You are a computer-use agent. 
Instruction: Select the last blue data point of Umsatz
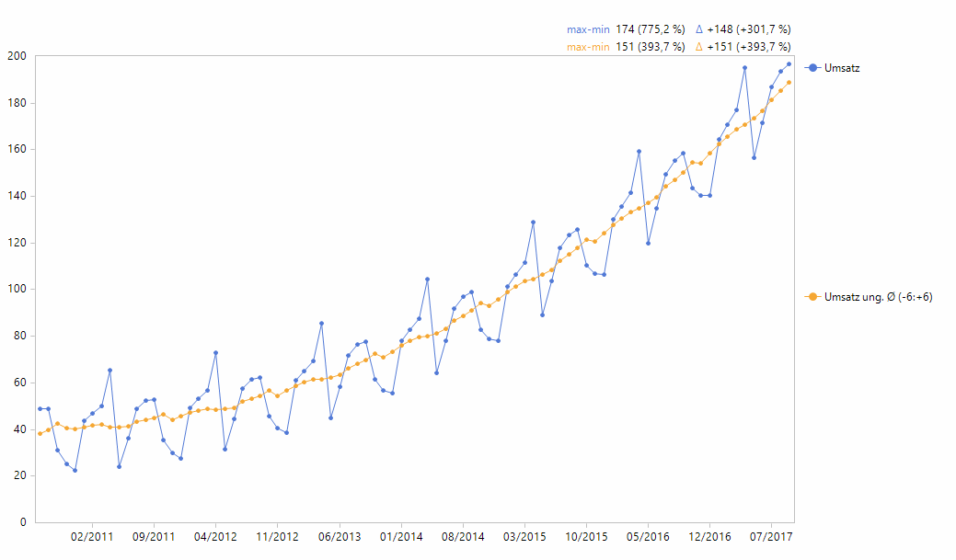pos(789,64)
